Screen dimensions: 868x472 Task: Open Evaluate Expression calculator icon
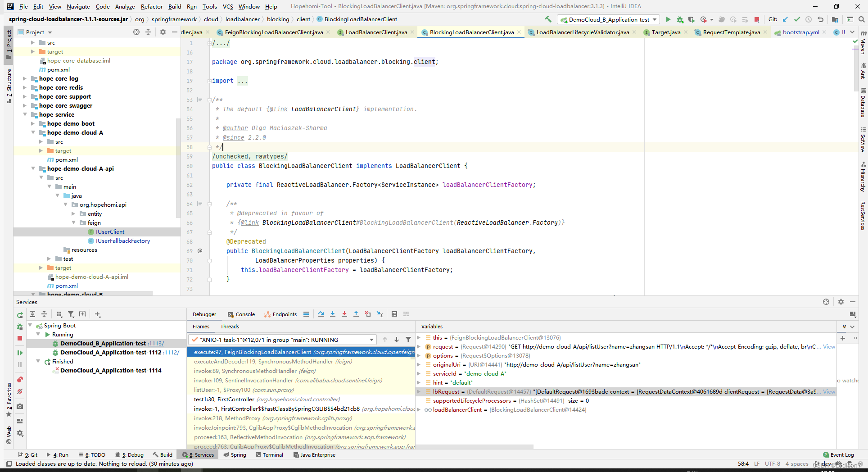pyautogui.click(x=394, y=314)
